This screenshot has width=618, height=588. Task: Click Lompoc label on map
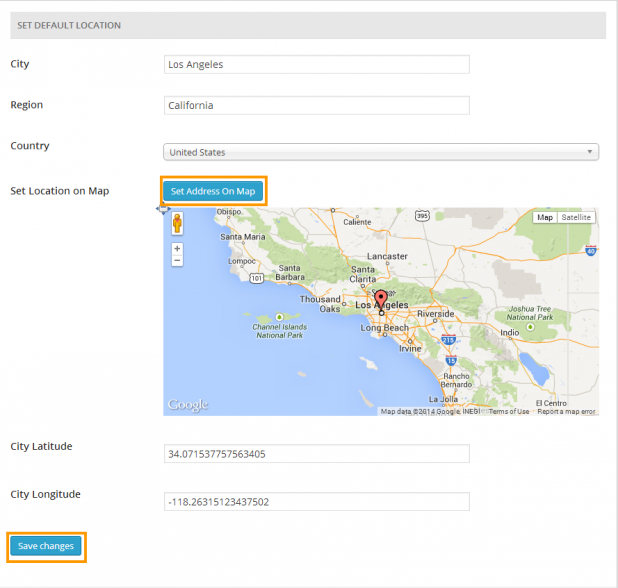(242, 261)
